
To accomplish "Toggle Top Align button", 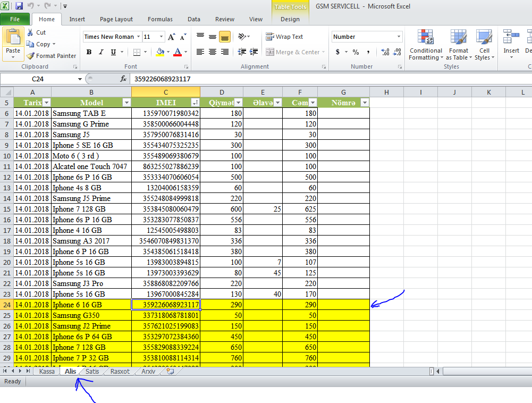I will pos(200,37).
